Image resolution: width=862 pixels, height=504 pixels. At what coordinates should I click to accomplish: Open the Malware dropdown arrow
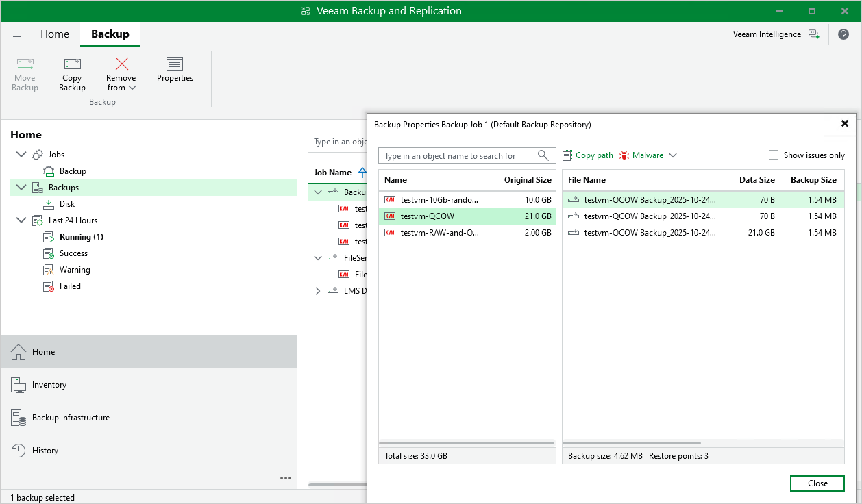[x=673, y=155]
